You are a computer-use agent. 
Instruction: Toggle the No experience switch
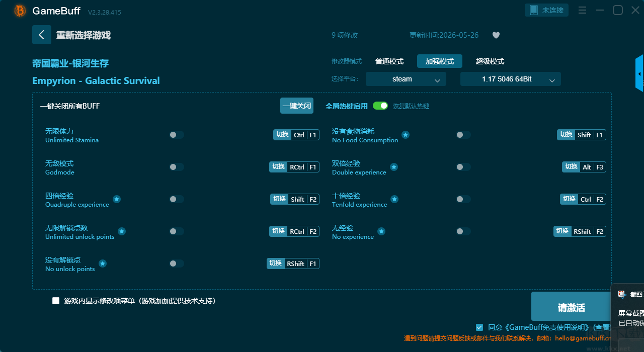coord(463,231)
